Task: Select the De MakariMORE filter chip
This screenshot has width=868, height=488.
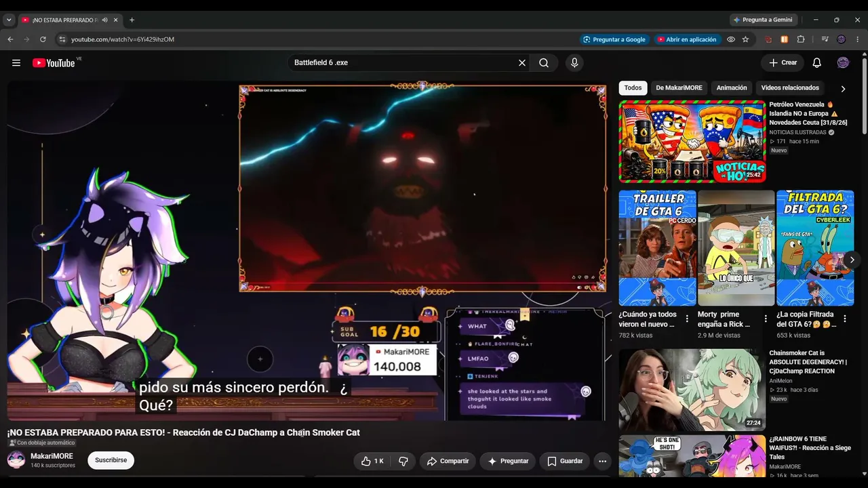Action: pyautogui.click(x=679, y=88)
